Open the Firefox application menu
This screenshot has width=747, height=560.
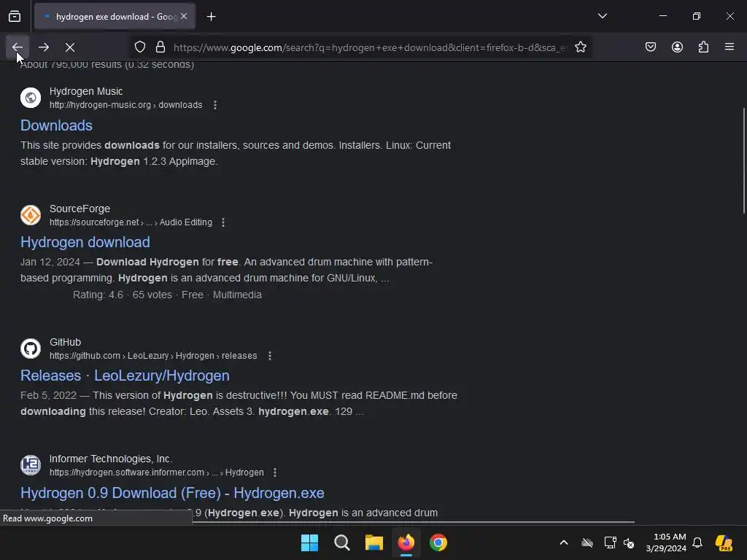729,47
